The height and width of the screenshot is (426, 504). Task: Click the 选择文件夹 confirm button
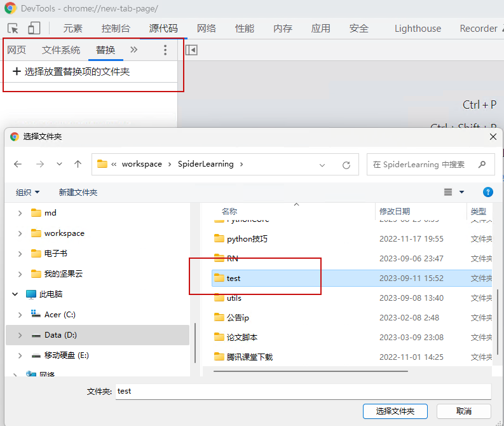click(x=395, y=411)
